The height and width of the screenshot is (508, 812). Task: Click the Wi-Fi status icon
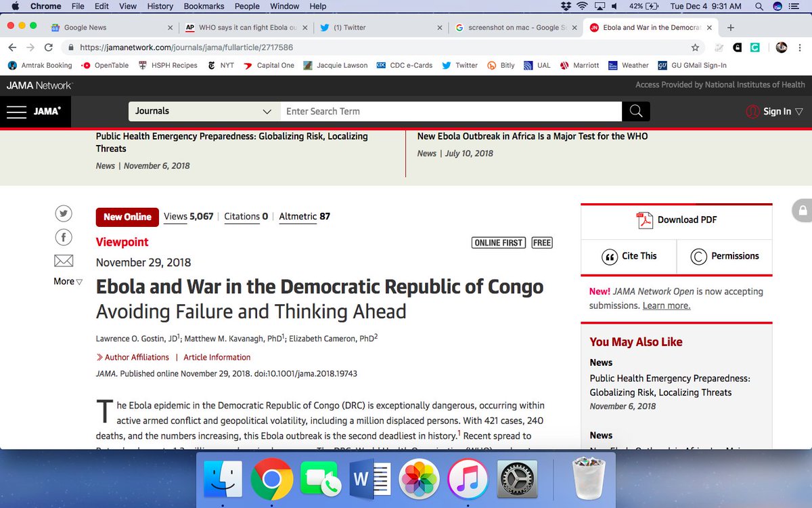(582, 6)
